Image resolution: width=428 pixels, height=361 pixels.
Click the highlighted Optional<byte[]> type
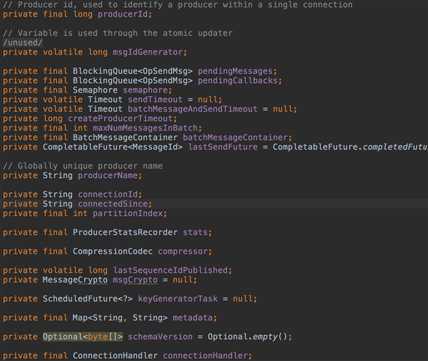tap(83, 337)
